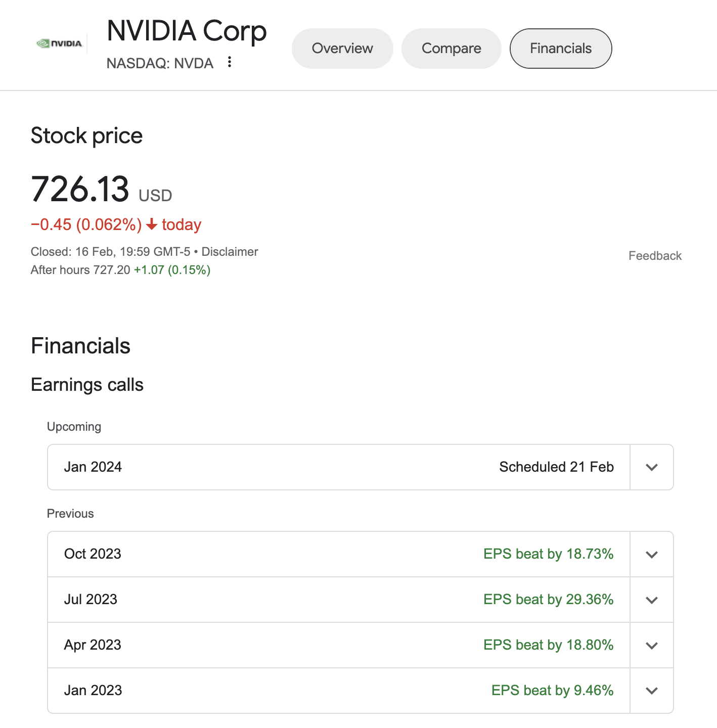Click the 726.13 stock price value

[80, 189]
